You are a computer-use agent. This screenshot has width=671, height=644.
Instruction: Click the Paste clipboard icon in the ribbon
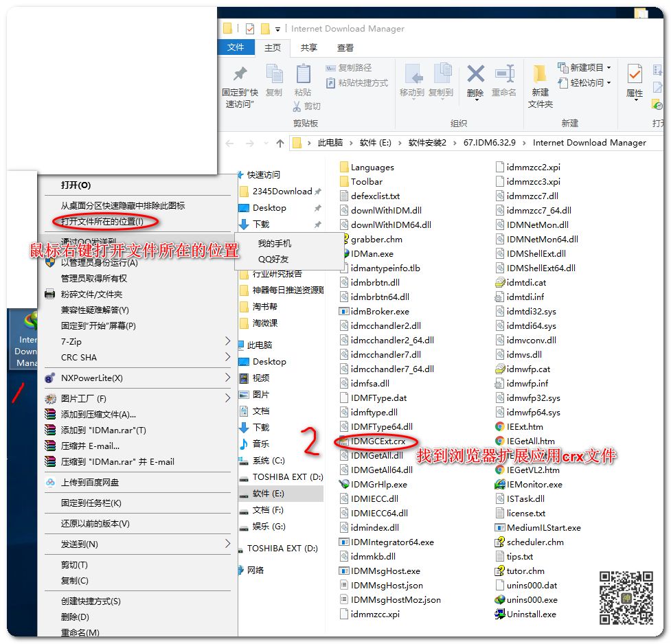tap(303, 73)
